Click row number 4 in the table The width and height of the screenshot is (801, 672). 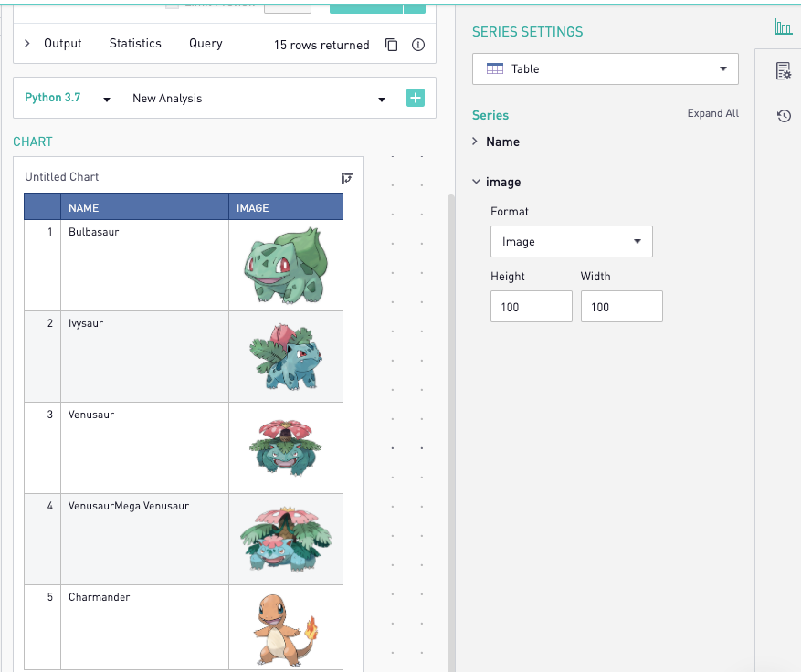(x=49, y=506)
